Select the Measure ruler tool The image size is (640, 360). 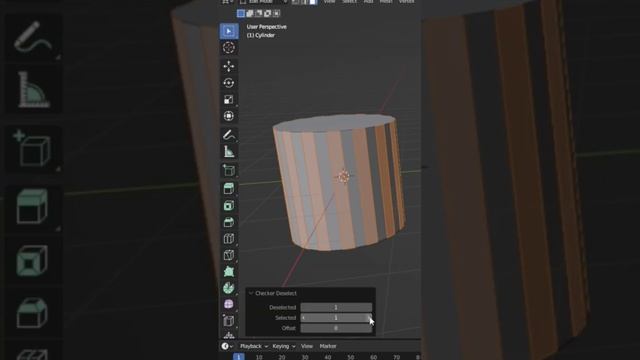click(229, 152)
